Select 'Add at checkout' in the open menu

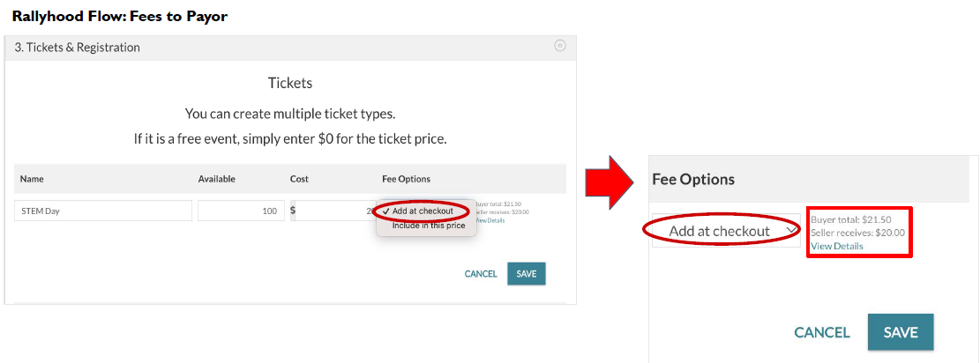click(423, 211)
